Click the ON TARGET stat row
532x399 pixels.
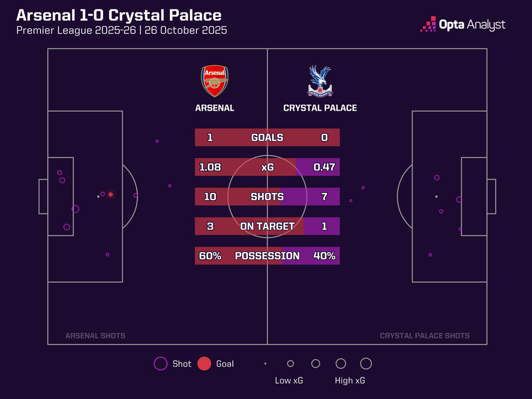pos(267,226)
